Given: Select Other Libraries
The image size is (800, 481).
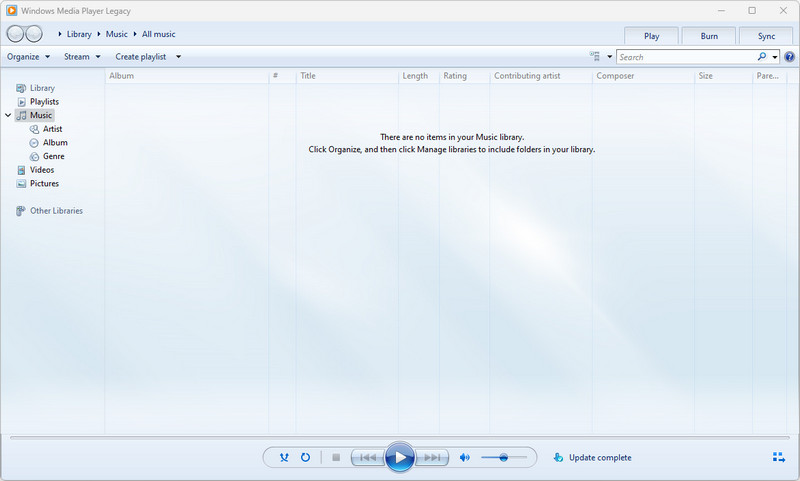Looking at the screenshot, I should (56, 211).
